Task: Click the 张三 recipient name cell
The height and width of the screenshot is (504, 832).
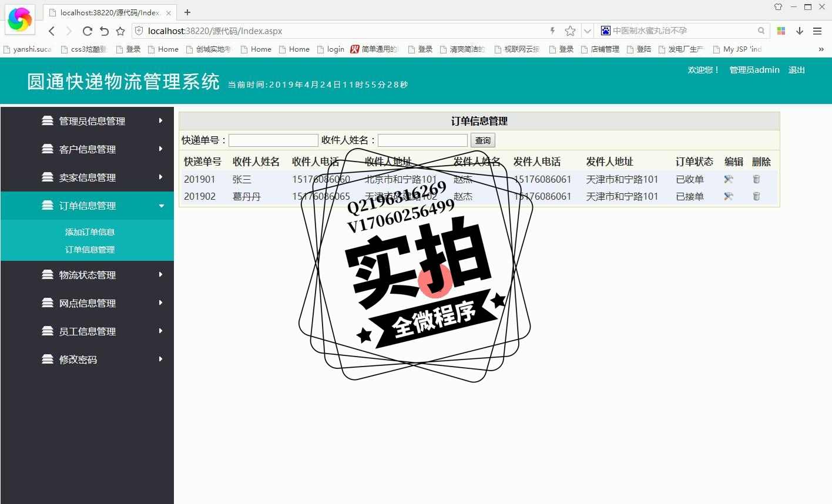Action: [x=242, y=179]
